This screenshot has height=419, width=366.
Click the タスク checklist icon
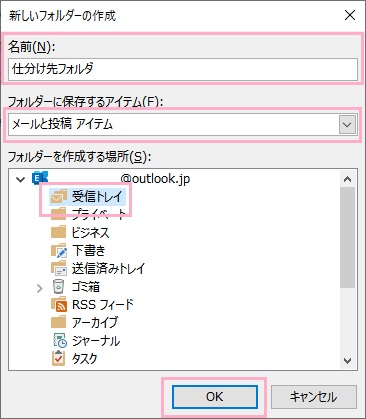(58, 359)
